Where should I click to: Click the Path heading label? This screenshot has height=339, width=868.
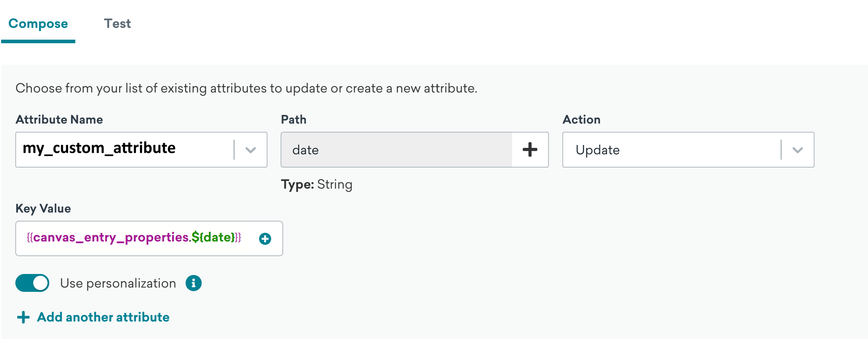293,120
